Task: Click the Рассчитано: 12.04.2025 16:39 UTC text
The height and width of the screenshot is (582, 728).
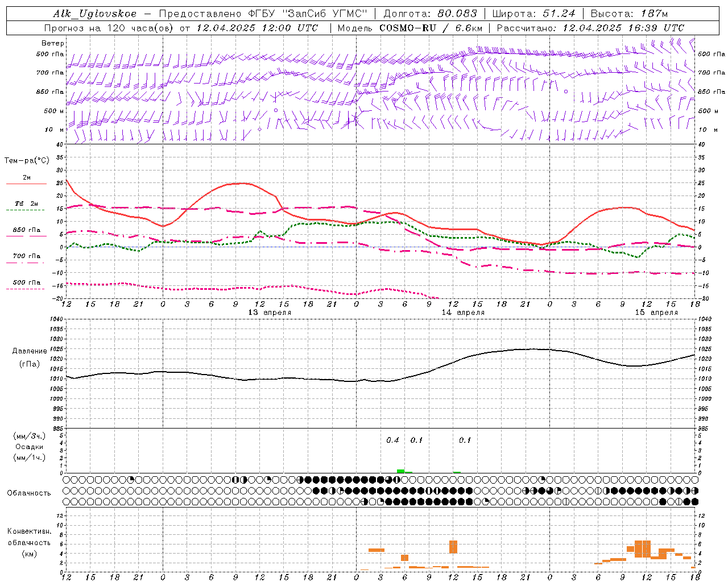Action: click(590, 28)
